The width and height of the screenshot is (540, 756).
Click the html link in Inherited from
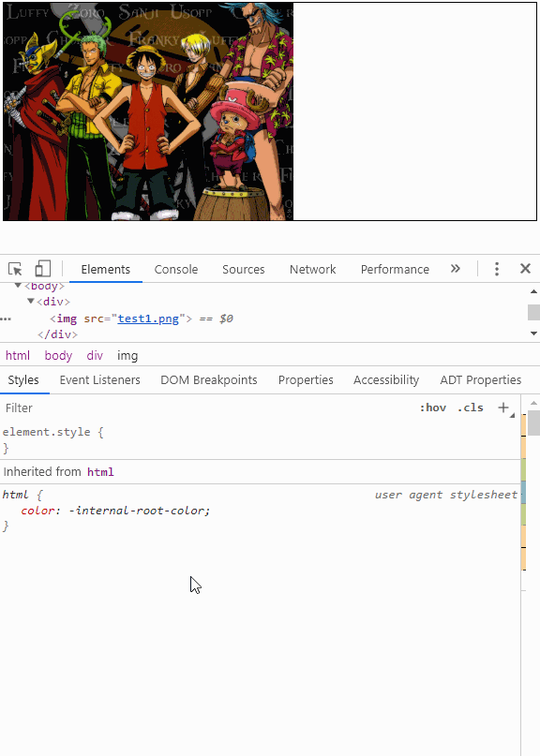coord(100,471)
